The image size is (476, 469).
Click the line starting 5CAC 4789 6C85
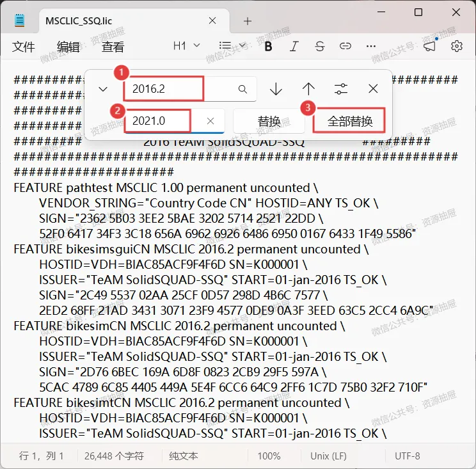[x=233, y=387]
